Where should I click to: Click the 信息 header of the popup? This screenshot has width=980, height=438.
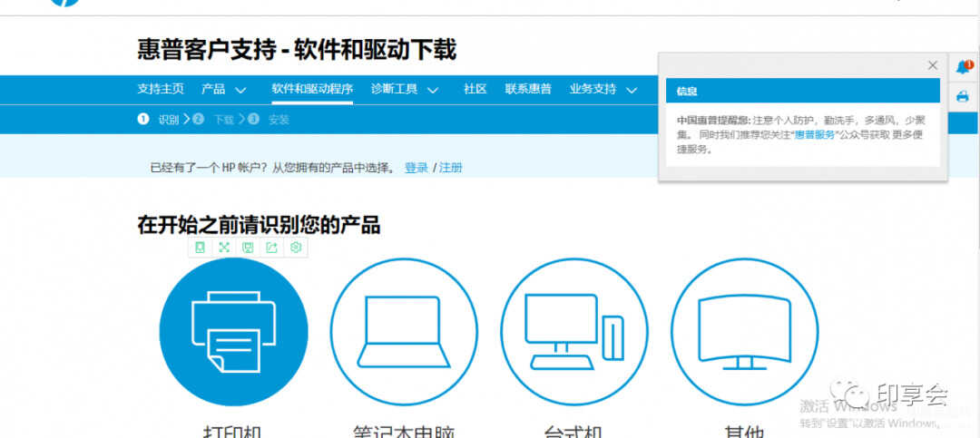click(802, 91)
